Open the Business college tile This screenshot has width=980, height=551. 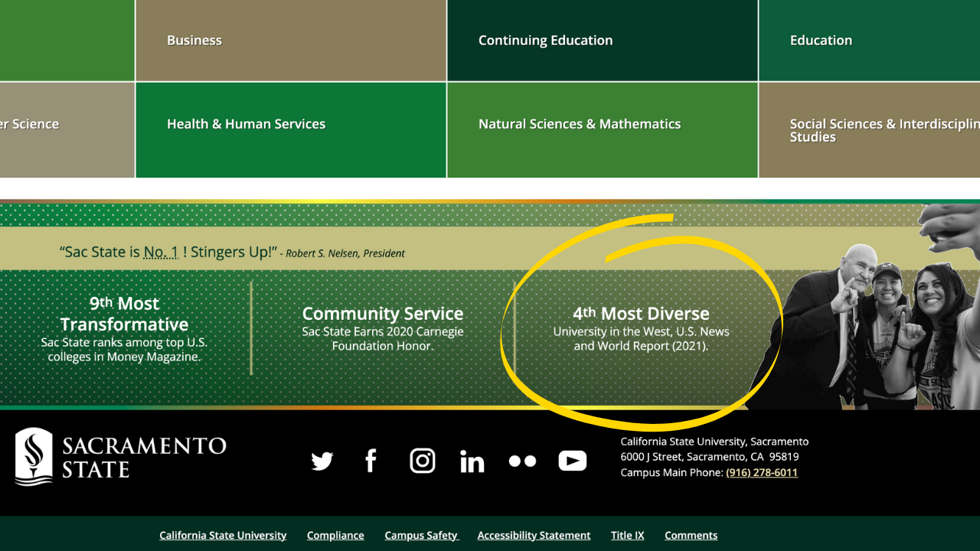pos(291,40)
